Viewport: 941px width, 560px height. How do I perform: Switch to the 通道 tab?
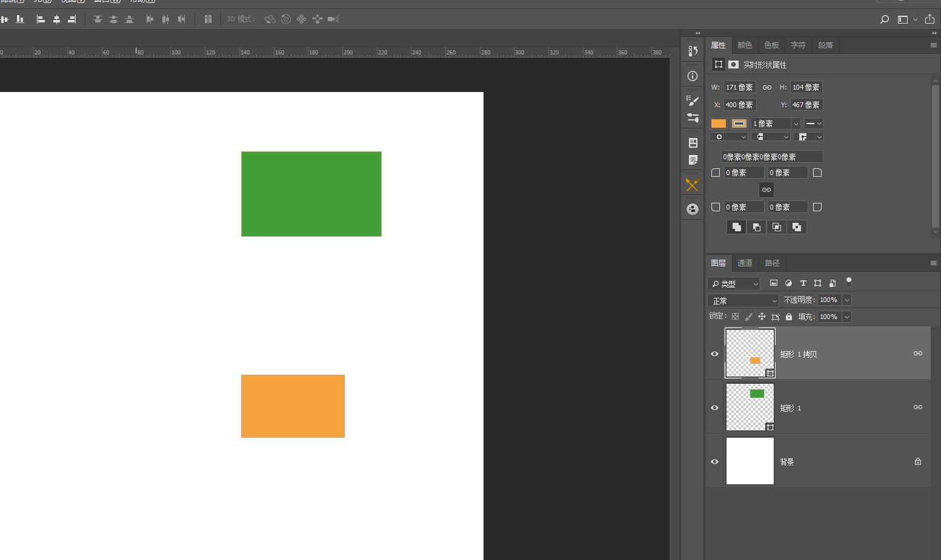click(745, 263)
